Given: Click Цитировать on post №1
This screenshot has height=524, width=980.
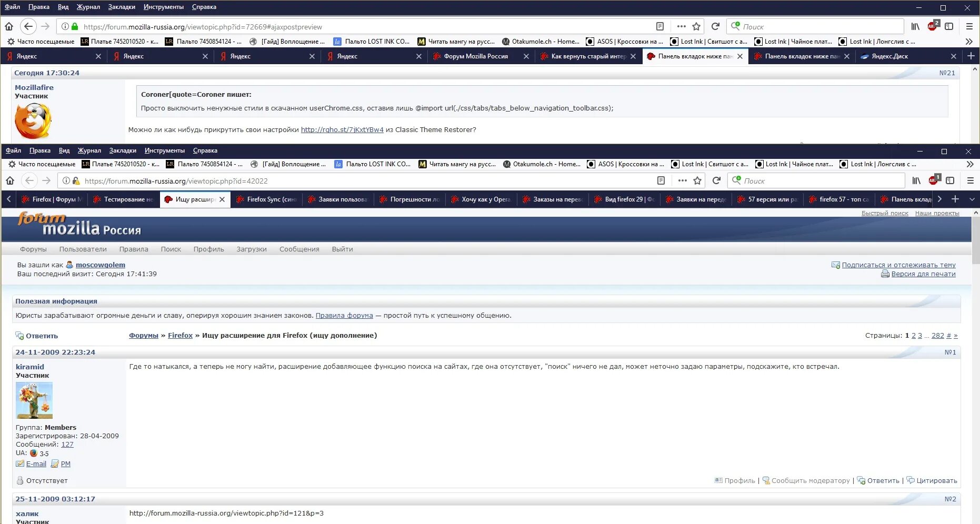Looking at the screenshot, I should (937, 480).
